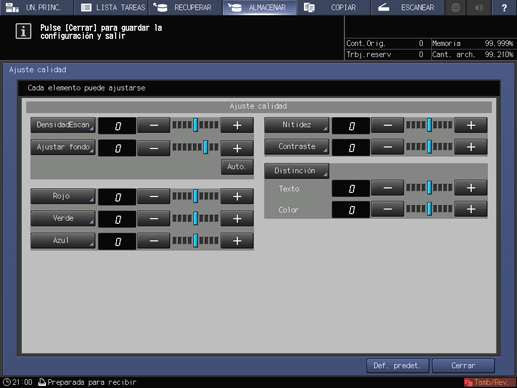Increase Contraste with the plus button
517x388 pixels.
[471, 147]
